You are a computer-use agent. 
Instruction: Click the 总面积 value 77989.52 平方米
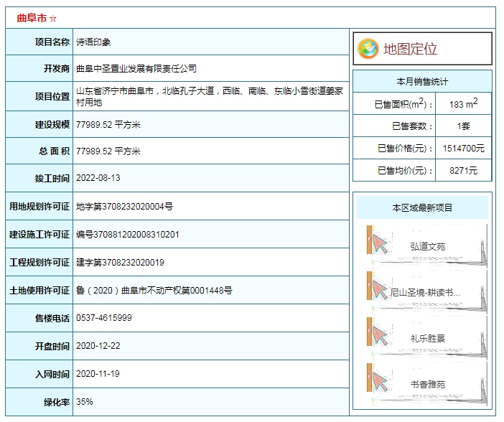(x=108, y=151)
